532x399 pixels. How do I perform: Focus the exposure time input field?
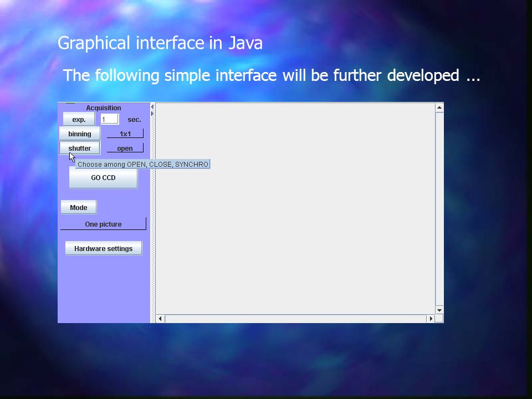(x=110, y=120)
